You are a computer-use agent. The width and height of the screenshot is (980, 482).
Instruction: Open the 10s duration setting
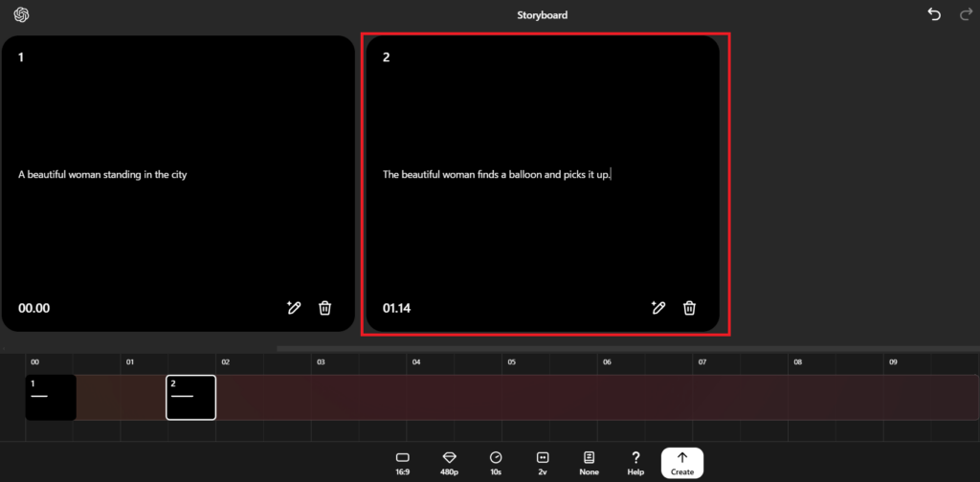(496, 463)
